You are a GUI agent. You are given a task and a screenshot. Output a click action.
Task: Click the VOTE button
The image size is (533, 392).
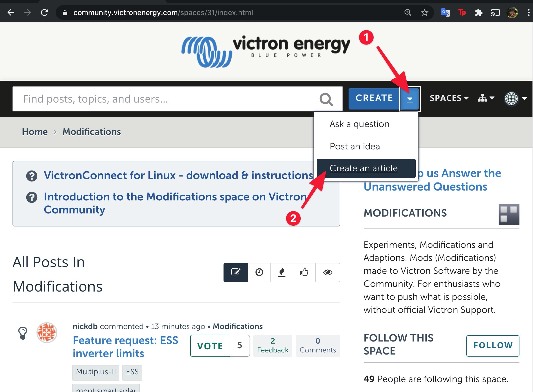pos(210,346)
